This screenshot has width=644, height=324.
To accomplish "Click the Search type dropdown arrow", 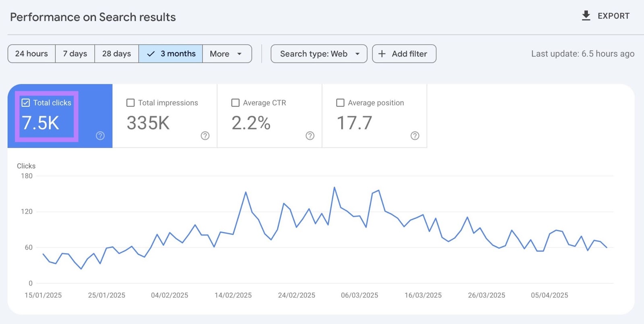I will click(x=357, y=54).
